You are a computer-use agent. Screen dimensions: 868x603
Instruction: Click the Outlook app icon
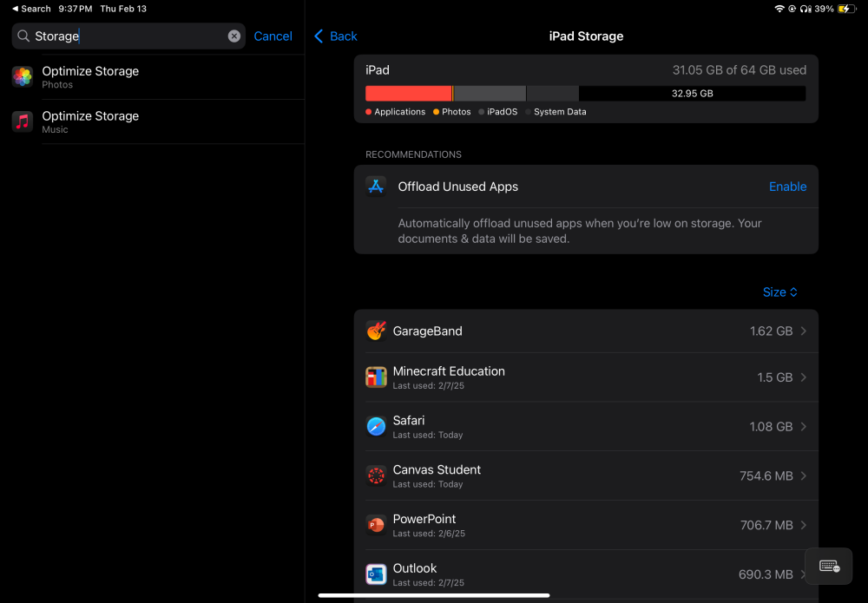pyautogui.click(x=376, y=574)
